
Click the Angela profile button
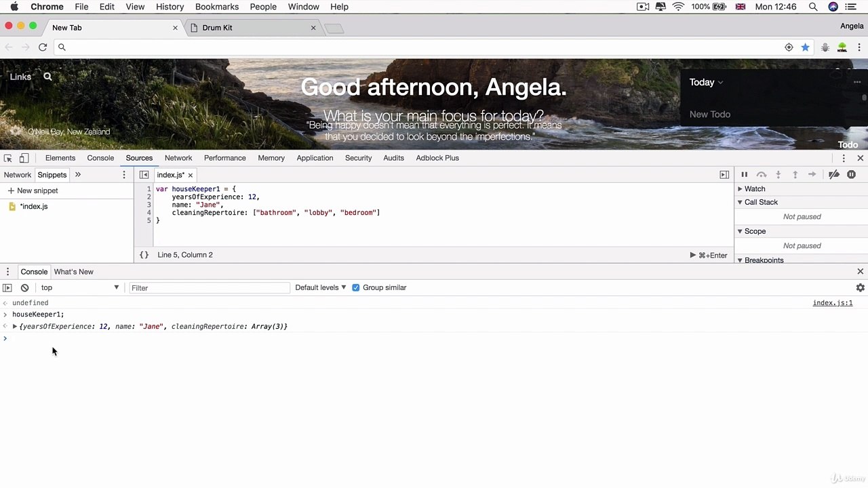coord(852,26)
